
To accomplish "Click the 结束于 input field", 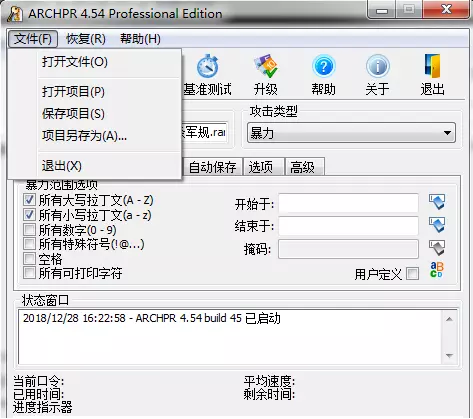I will tap(348, 226).
